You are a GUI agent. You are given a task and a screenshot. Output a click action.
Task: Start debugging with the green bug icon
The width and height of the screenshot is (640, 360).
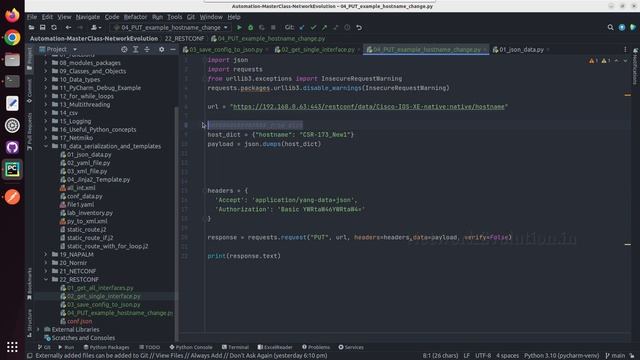(251, 27)
